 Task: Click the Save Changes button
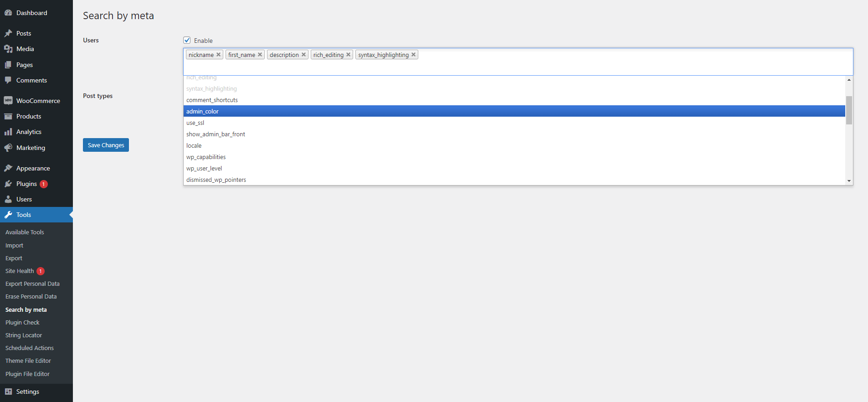click(x=106, y=145)
